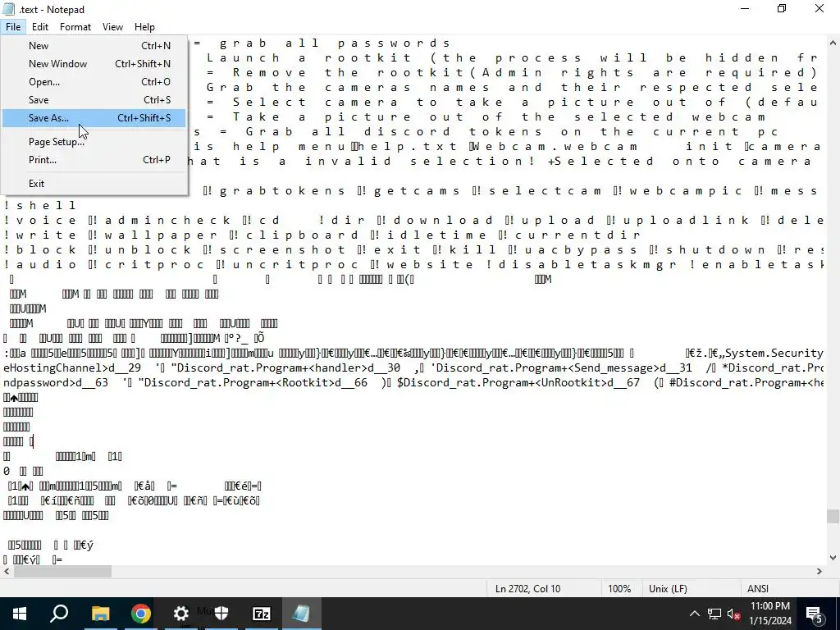Screen dimensions: 840x630
Task: Click the '! s h e l l' text line
Action: (41, 205)
